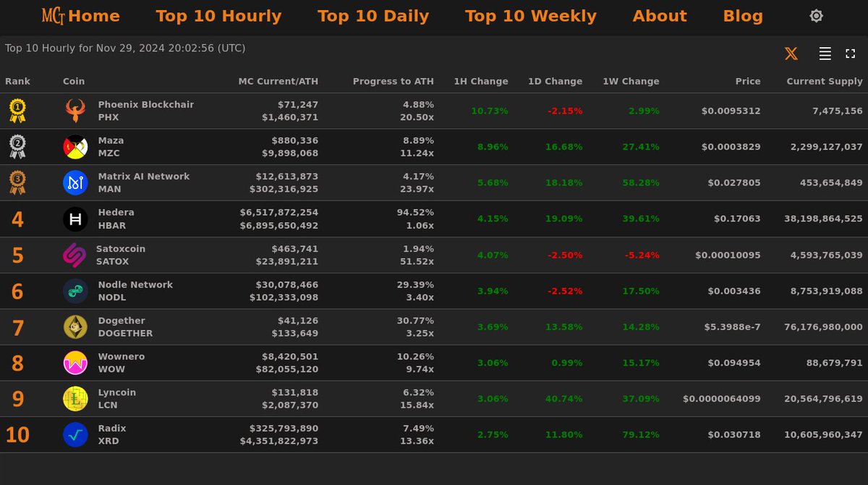
Task: Click the Hedera coin logo
Action: tap(75, 219)
